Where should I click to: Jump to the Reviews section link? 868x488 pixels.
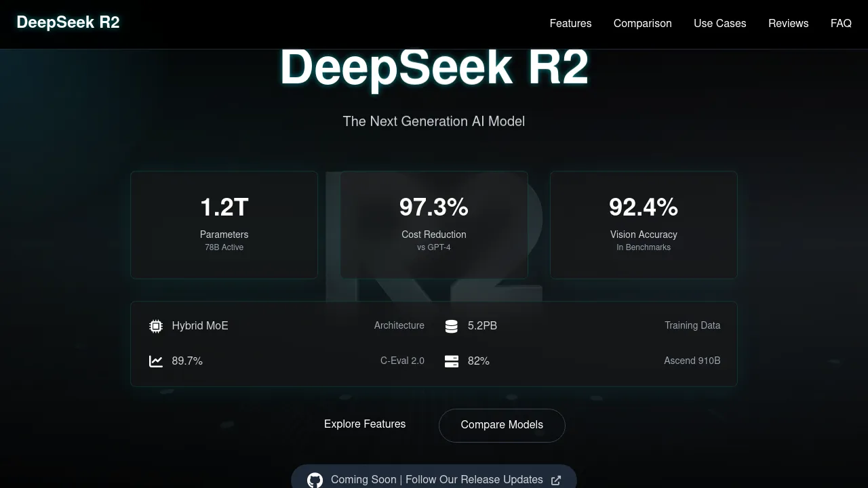click(x=788, y=23)
